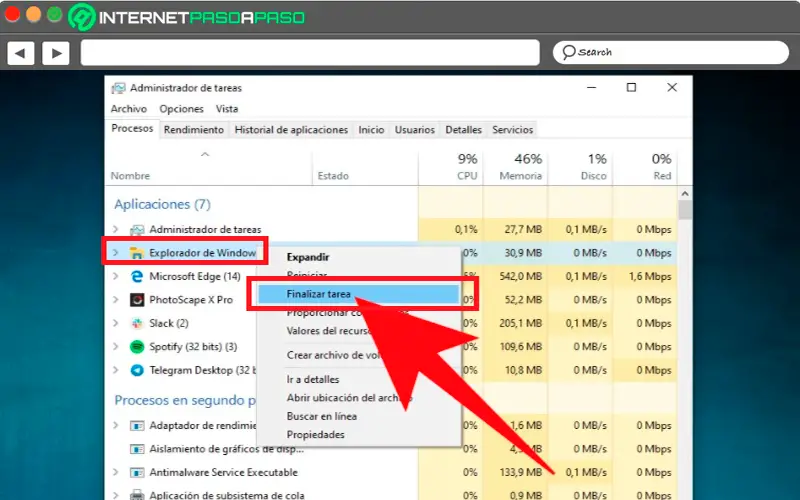Click the Aplicaciones (7) group heading
The height and width of the screenshot is (500, 800).
(162, 205)
